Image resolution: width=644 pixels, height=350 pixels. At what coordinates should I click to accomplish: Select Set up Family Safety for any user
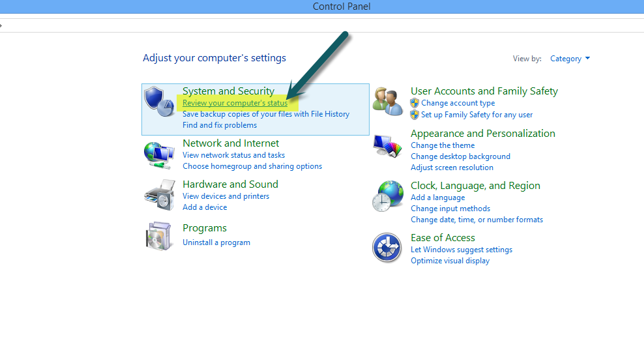pos(477,115)
